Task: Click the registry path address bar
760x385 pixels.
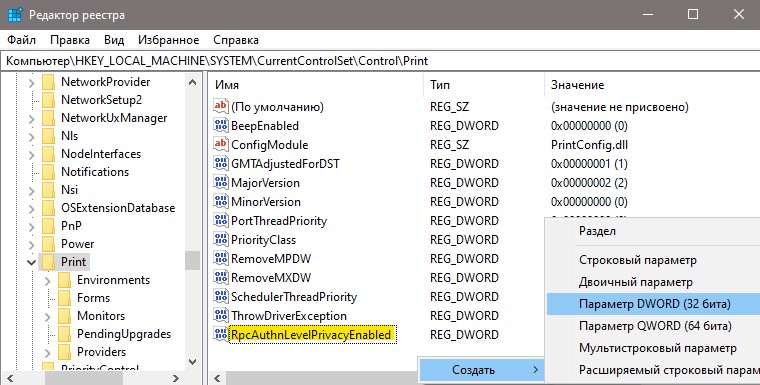Action: pos(380,61)
